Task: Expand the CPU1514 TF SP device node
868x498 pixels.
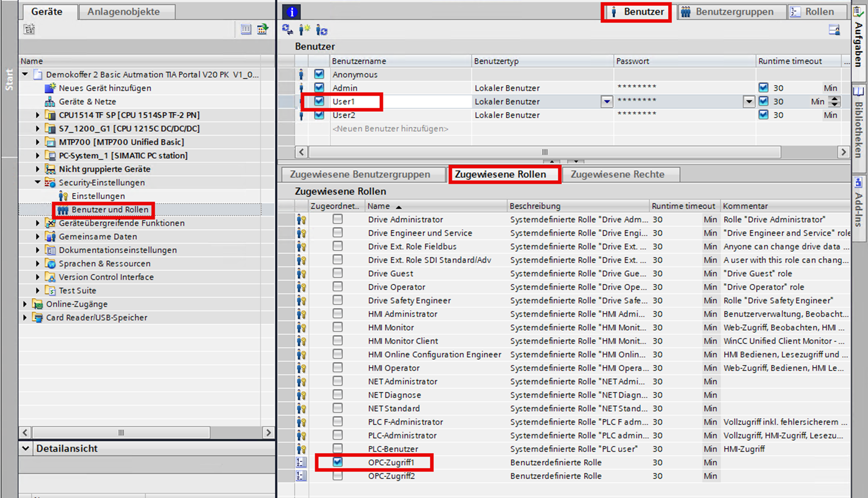Action: point(38,115)
